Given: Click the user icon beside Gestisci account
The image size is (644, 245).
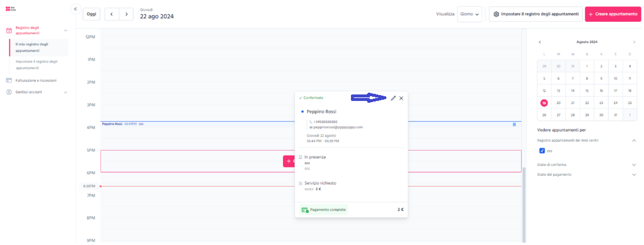Looking at the screenshot, I should [x=9, y=92].
